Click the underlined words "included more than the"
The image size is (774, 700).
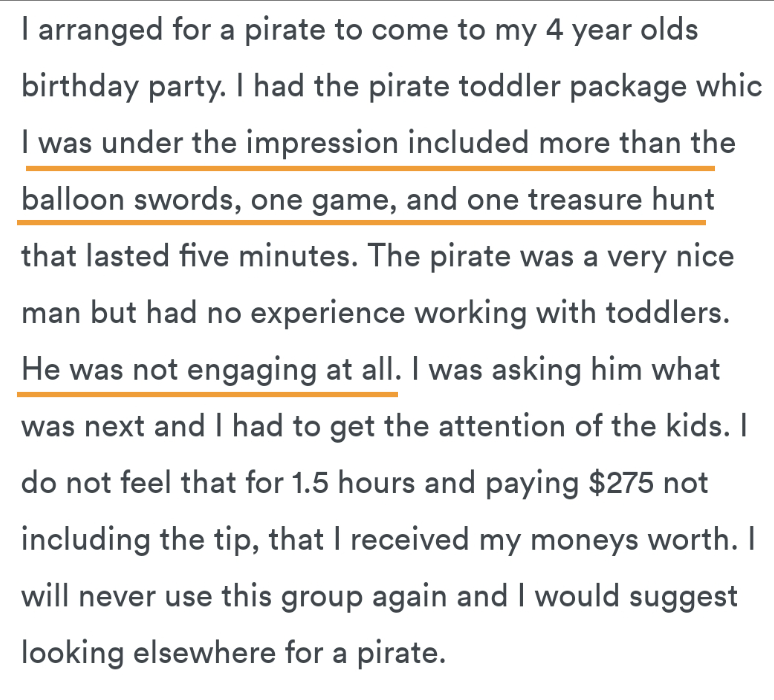pyautogui.click(x=573, y=144)
